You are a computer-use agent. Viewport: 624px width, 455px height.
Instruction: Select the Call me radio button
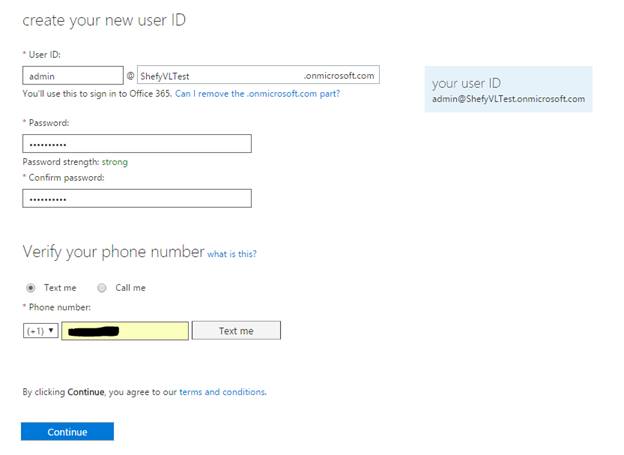coord(103,288)
